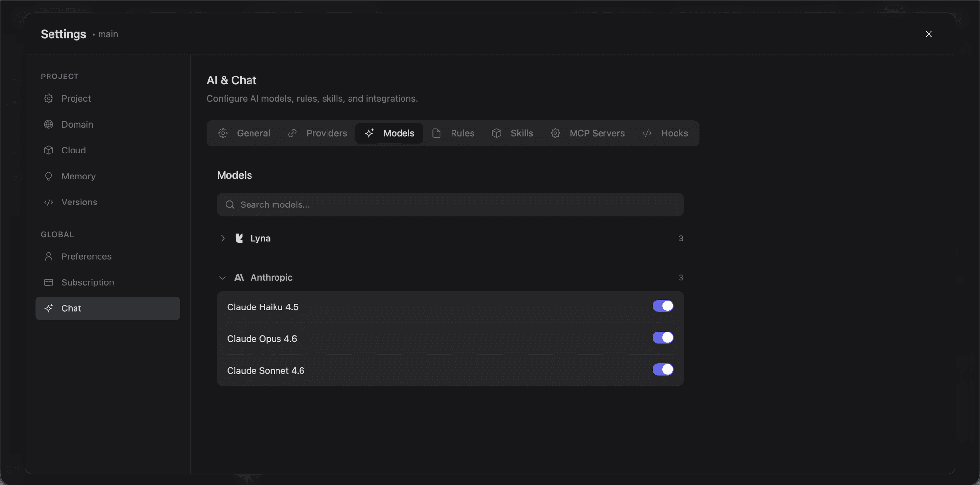This screenshot has width=980, height=485.
Task: Click the globe icon beside Domain
Action: click(49, 125)
